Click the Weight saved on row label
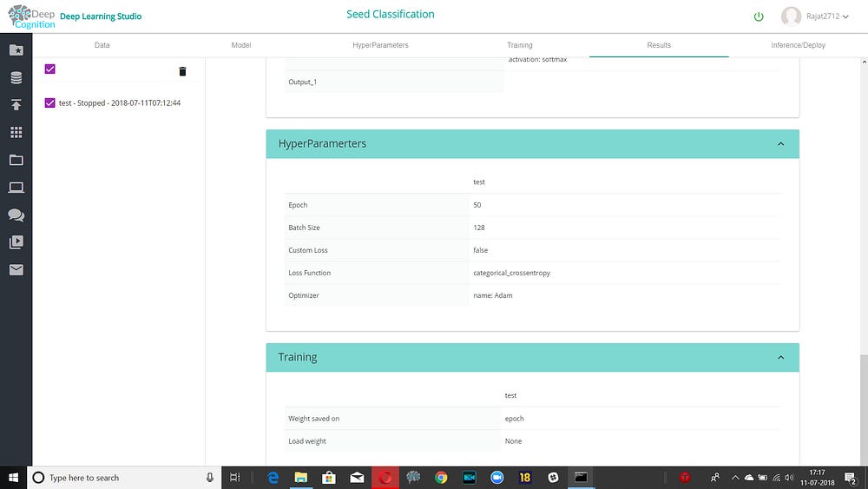 click(x=314, y=419)
